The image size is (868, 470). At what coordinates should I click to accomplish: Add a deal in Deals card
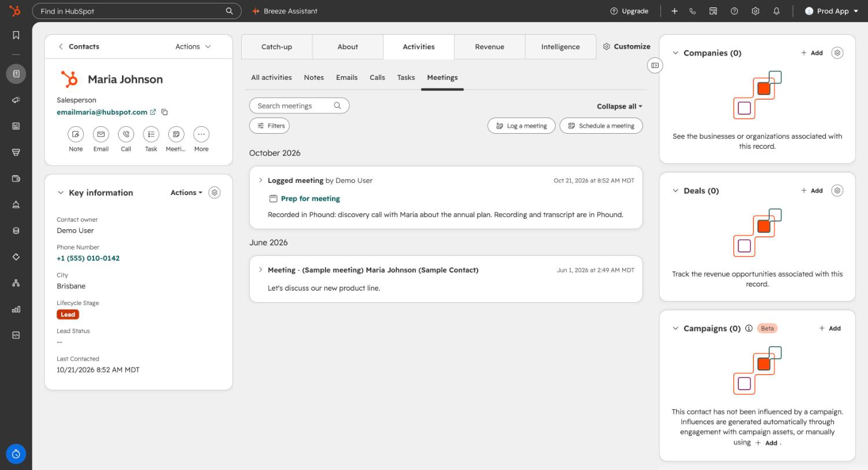tap(812, 190)
